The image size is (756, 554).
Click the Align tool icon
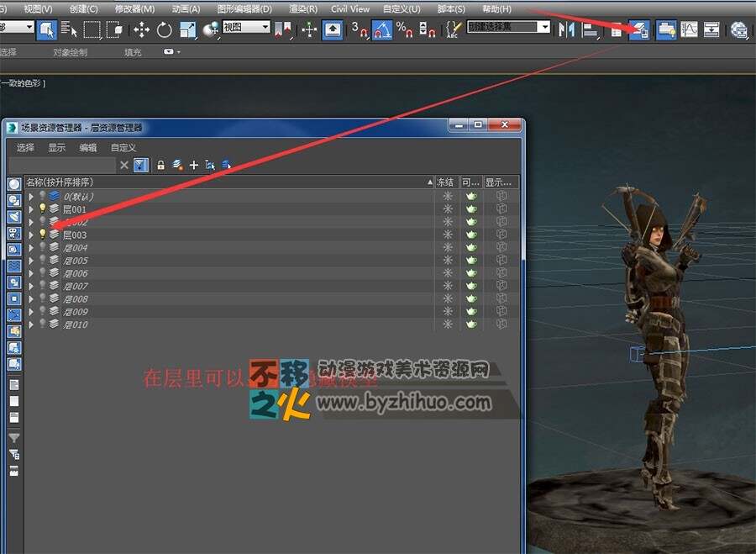[590, 30]
